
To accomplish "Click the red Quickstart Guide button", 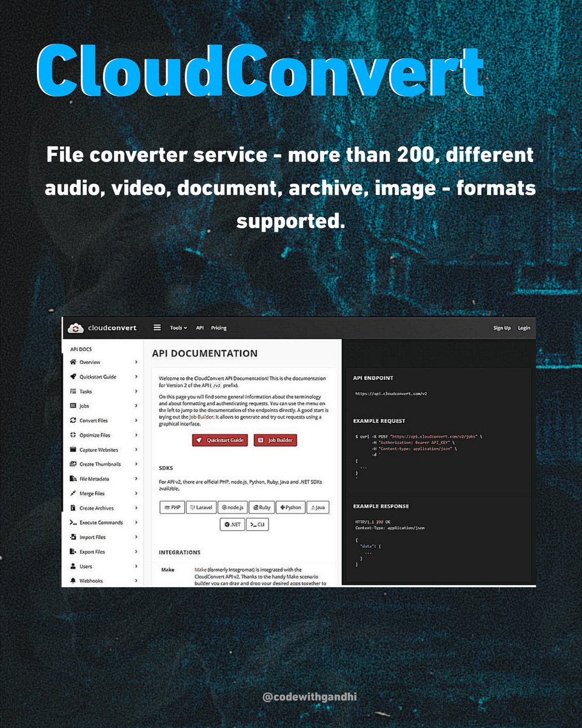I will pos(220,440).
